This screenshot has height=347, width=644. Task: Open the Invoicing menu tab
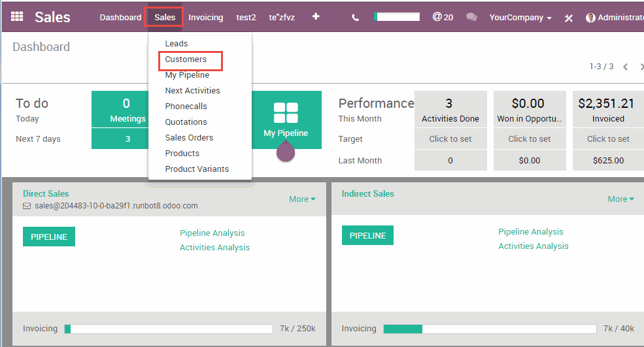(205, 18)
